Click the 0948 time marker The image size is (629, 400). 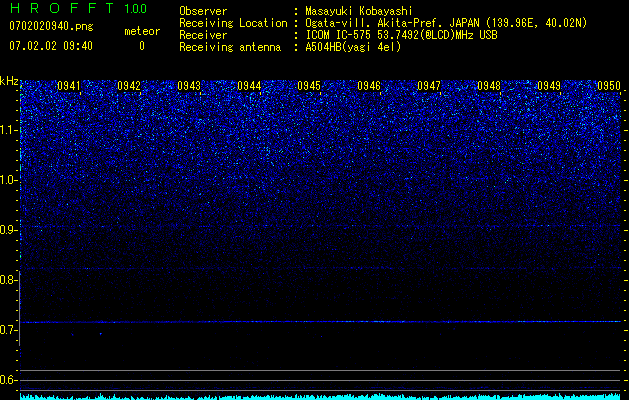[x=489, y=86]
